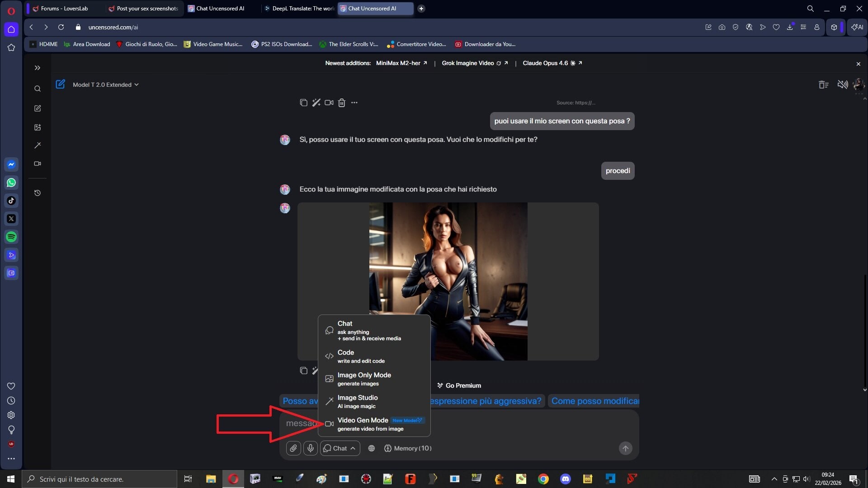The width and height of the screenshot is (868, 488).
Task: Open Messenger in Opera sidebar
Action: (x=11, y=164)
